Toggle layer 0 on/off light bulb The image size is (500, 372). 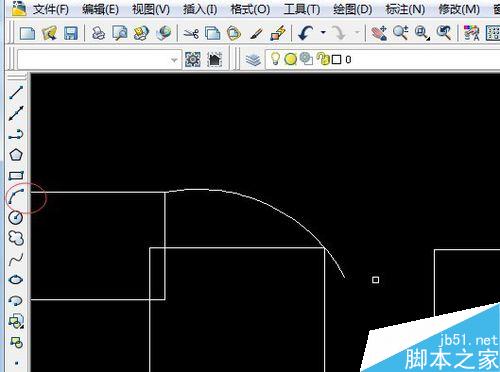coord(275,59)
